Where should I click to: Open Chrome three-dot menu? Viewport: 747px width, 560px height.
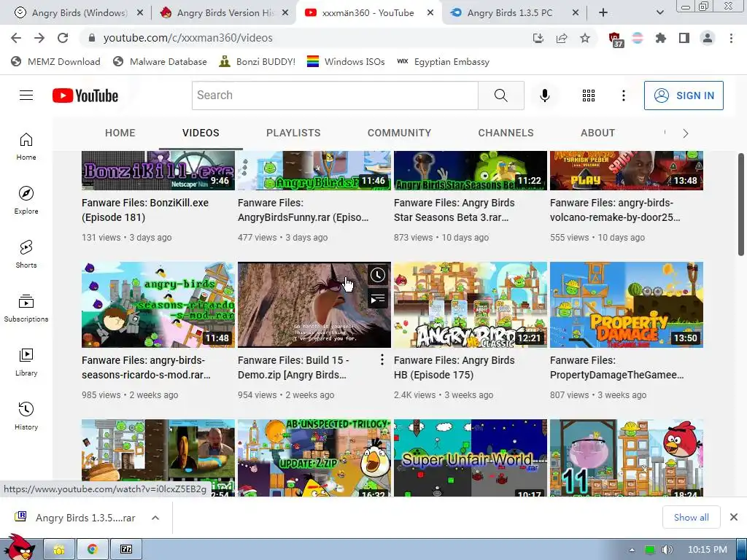(x=731, y=38)
